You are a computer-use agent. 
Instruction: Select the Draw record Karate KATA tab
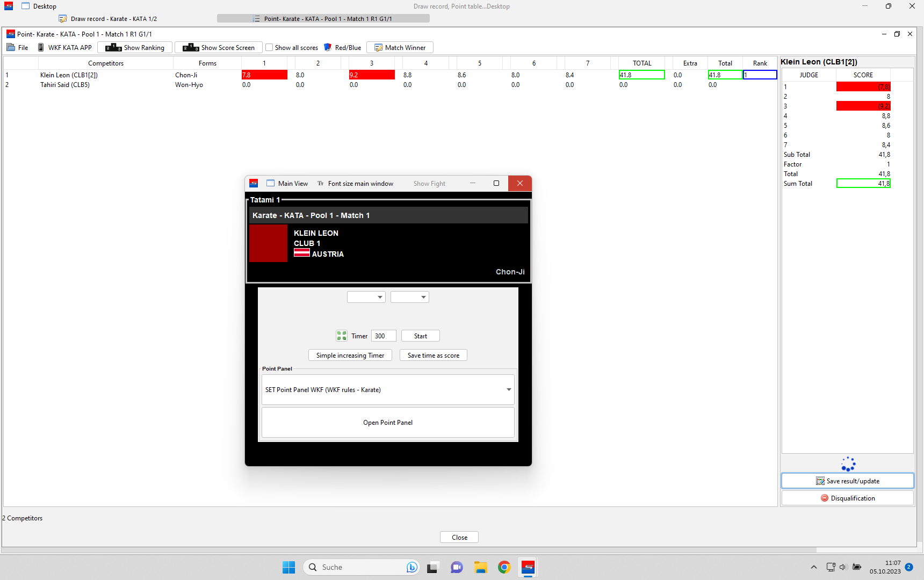108,18
